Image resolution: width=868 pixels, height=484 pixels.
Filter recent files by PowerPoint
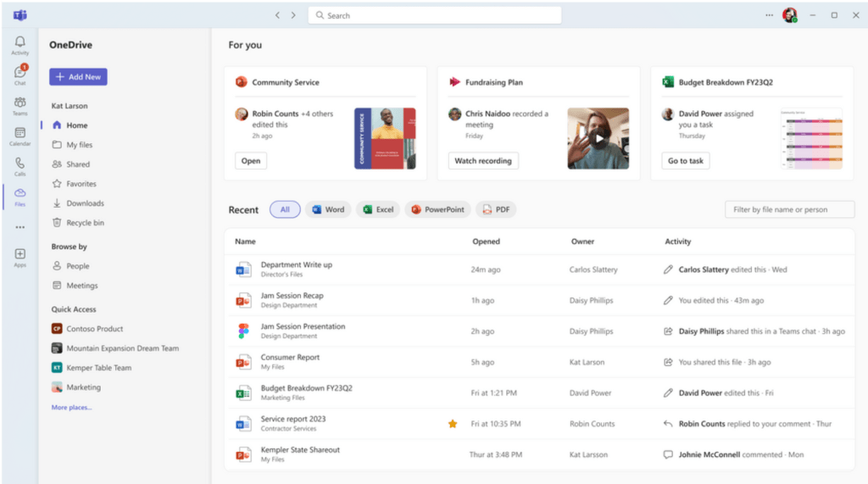[438, 209]
